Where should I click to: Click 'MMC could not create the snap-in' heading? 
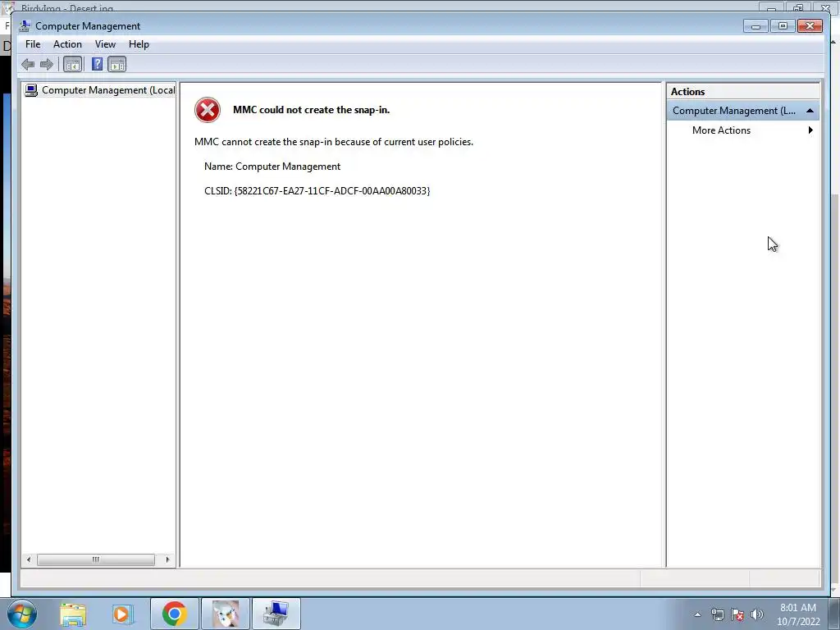pyautogui.click(x=311, y=109)
